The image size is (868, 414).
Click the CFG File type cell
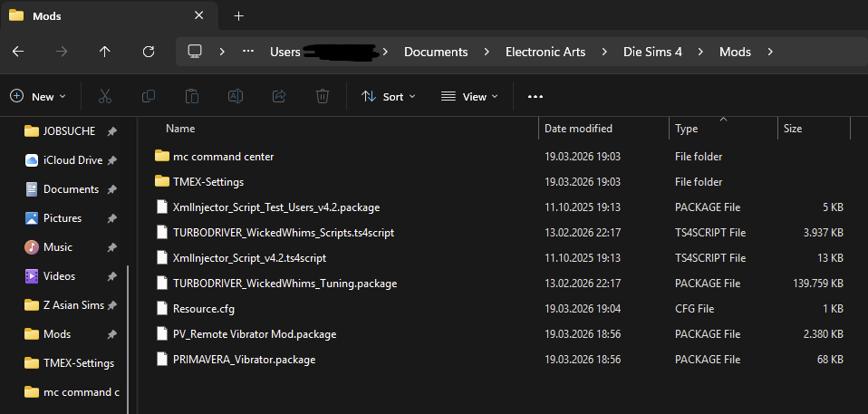point(694,309)
